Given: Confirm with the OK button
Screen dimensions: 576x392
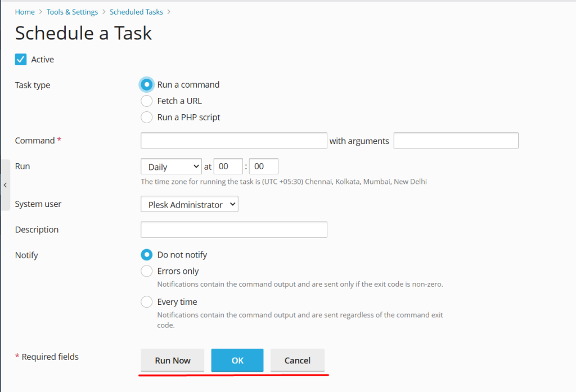Looking at the screenshot, I should point(237,360).
